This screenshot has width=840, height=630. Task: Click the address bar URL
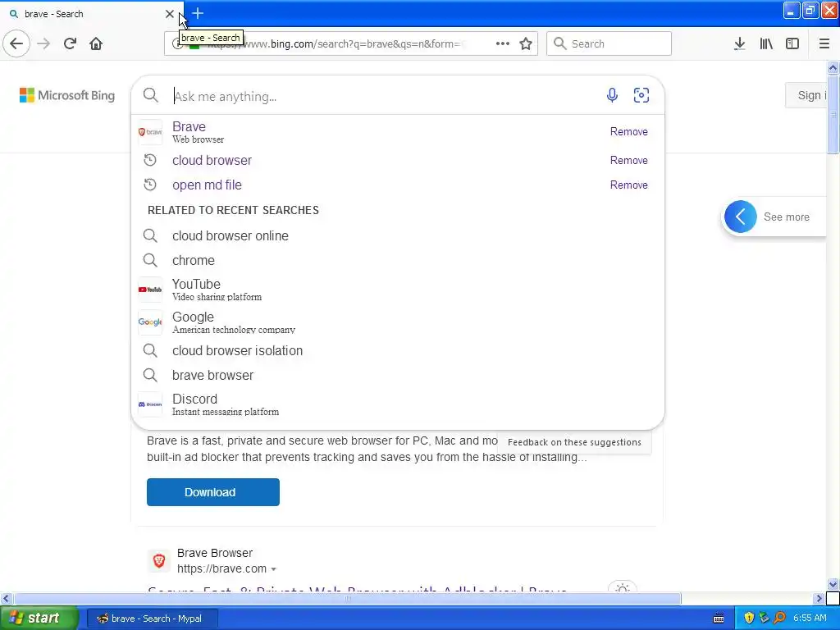click(x=336, y=43)
